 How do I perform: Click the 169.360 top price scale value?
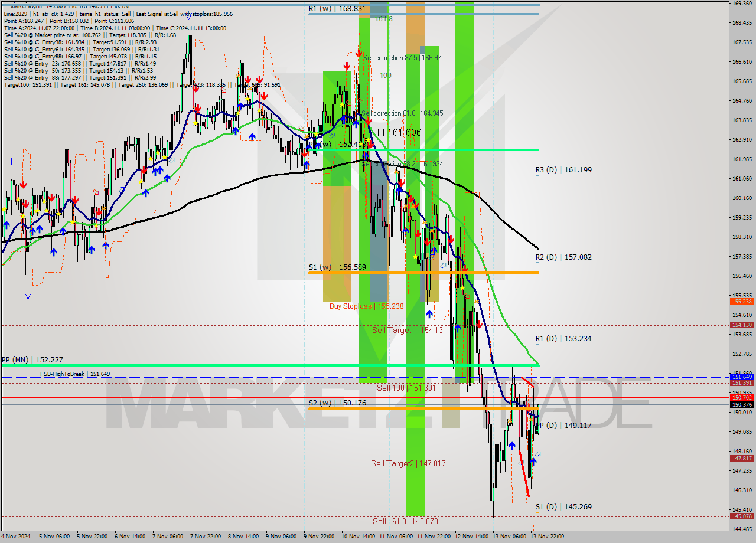coord(742,3)
